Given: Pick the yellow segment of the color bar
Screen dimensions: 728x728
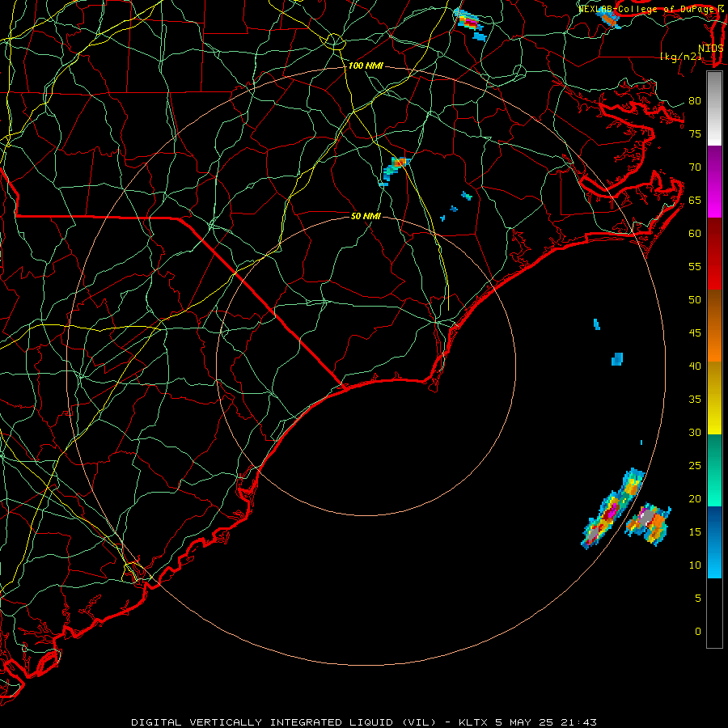Looking at the screenshot, I should 714,398.
